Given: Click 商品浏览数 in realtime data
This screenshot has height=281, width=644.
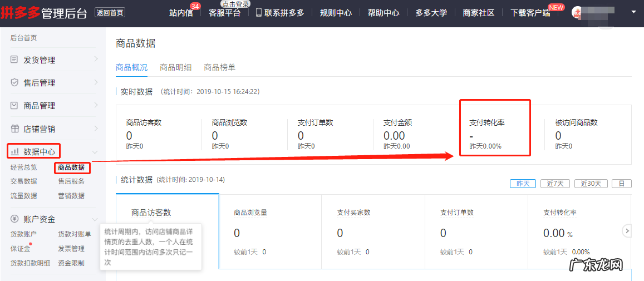Looking at the screenshot, I should (229, 122).
